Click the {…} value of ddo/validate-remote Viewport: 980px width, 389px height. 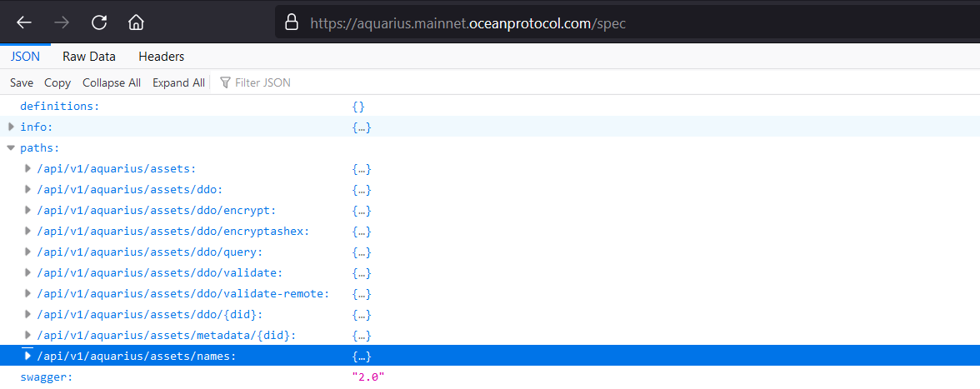[x=362, y=293]
